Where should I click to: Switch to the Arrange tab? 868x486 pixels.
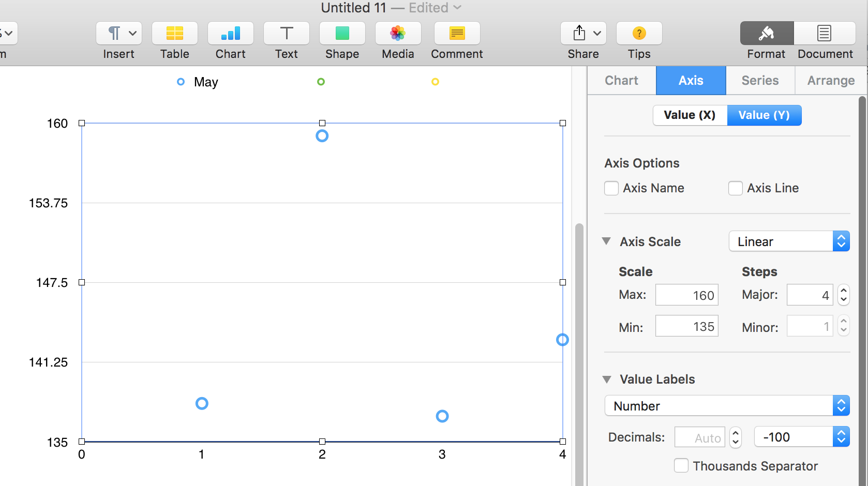(831, 81)
